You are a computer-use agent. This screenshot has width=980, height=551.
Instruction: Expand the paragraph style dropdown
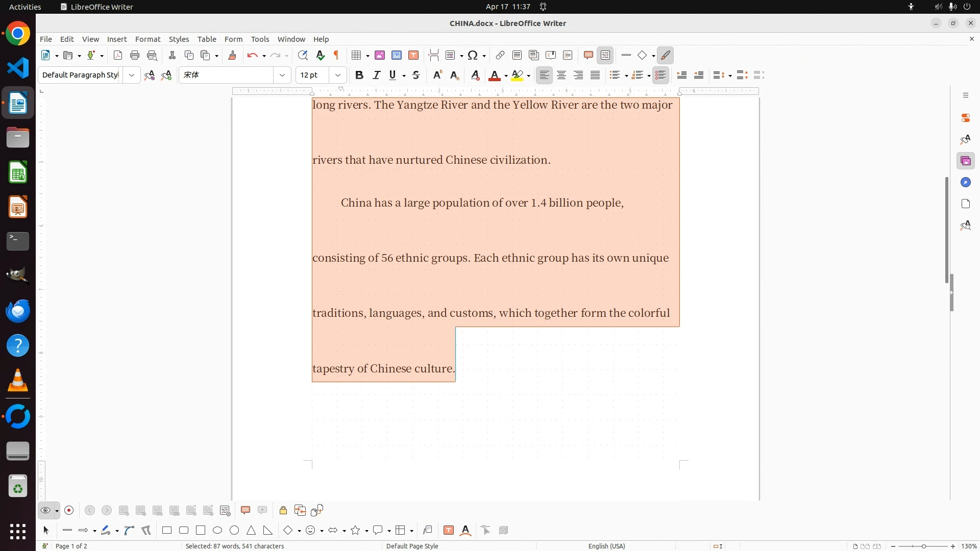click(132, 75)
